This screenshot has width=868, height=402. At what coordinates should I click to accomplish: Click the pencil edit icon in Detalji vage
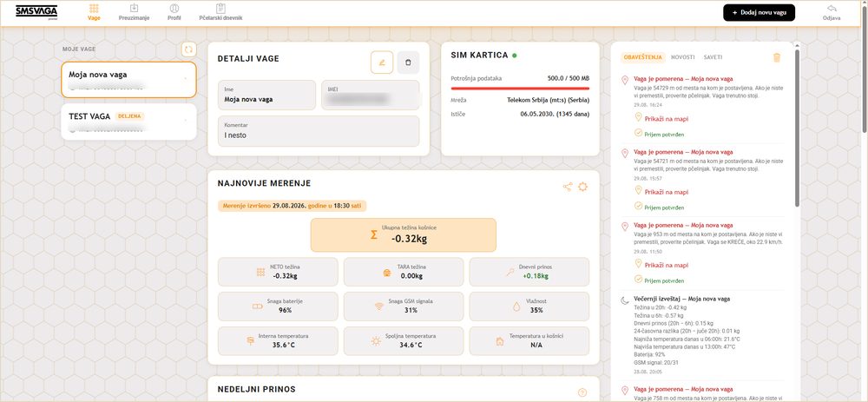[381, 63]
